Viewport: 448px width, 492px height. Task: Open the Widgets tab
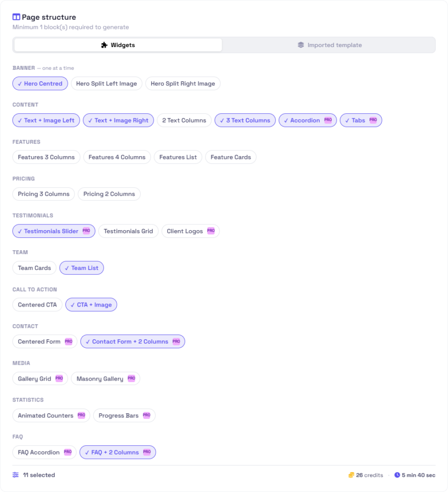[118, 45]
